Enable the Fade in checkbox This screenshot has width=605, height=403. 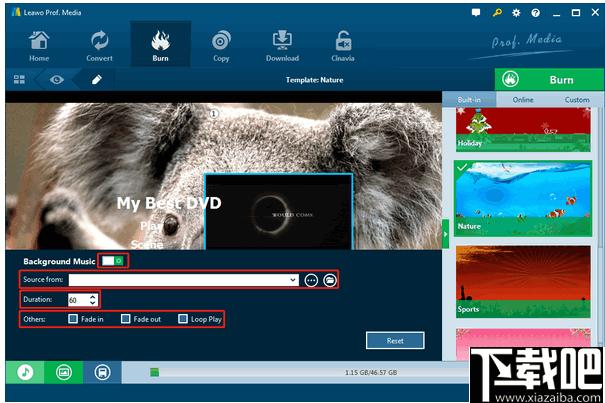tap(73, 319)
